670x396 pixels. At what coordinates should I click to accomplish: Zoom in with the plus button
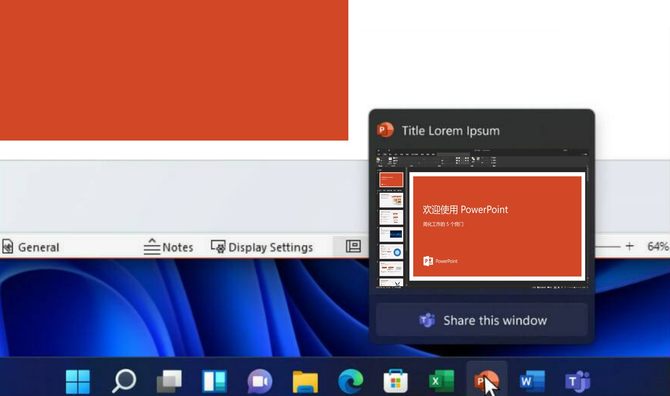629,246
